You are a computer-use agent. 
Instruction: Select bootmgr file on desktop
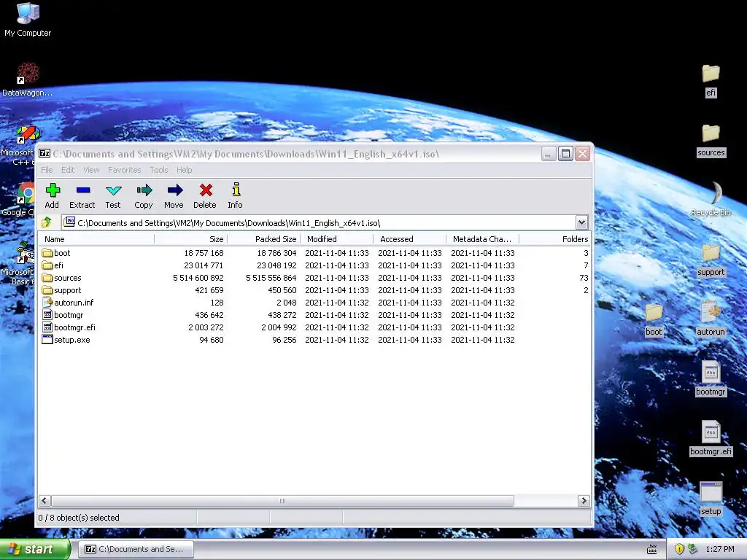click(x=711, y=379)
